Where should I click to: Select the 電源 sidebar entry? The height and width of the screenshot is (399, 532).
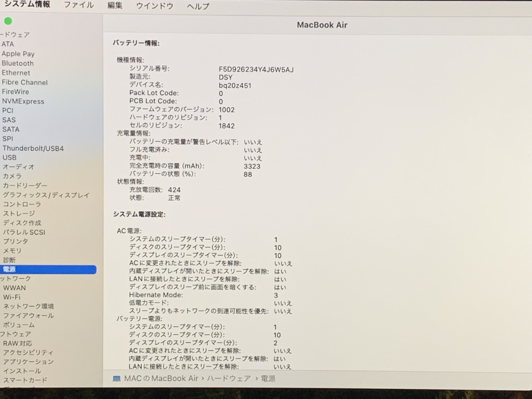[9, 270]
